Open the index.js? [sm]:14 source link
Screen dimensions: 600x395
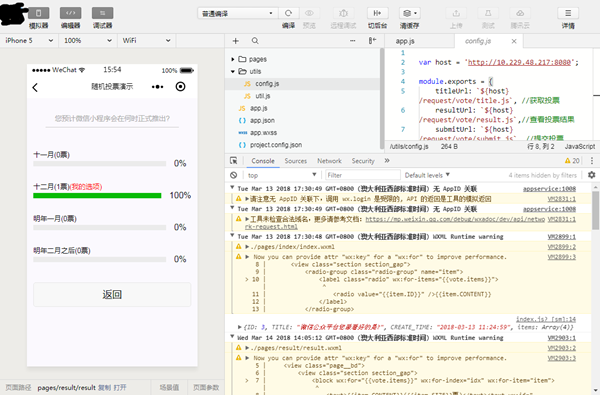pos(546,319)
